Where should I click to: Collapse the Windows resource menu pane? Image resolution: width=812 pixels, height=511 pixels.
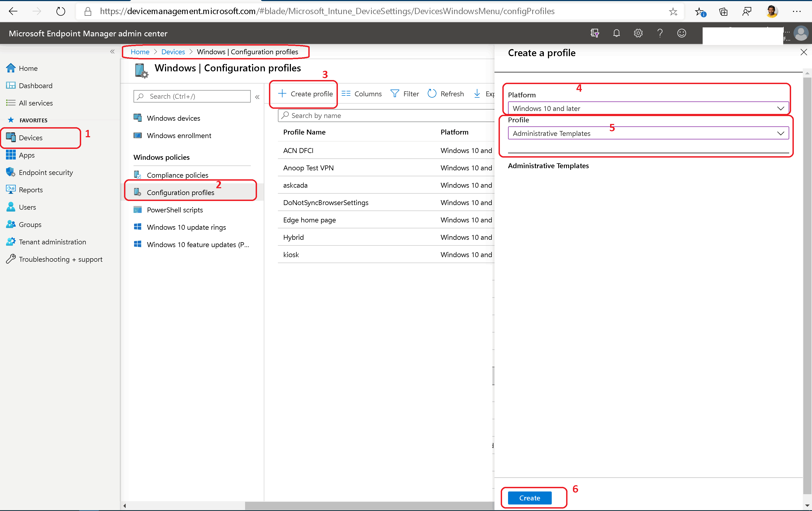[257, 97]
